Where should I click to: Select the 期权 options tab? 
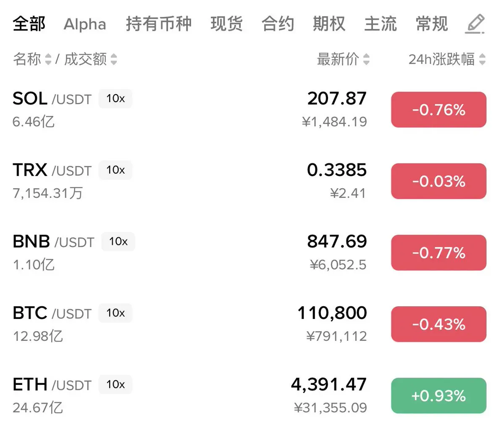point(329,24)
